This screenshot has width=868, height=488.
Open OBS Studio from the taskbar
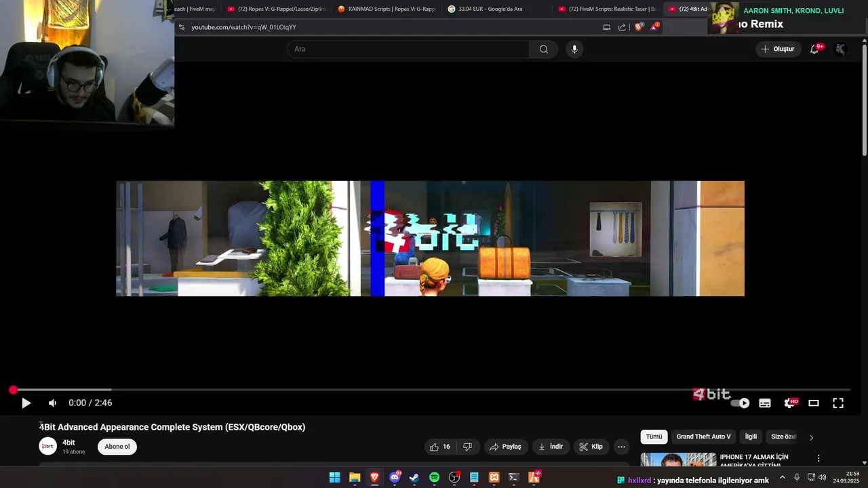coord(454,478)
